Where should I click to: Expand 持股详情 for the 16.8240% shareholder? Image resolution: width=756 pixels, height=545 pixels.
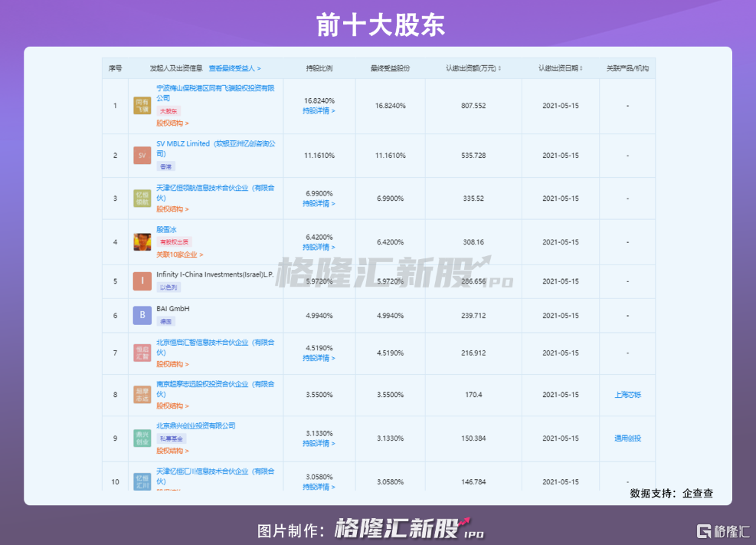tap(319, 111)
